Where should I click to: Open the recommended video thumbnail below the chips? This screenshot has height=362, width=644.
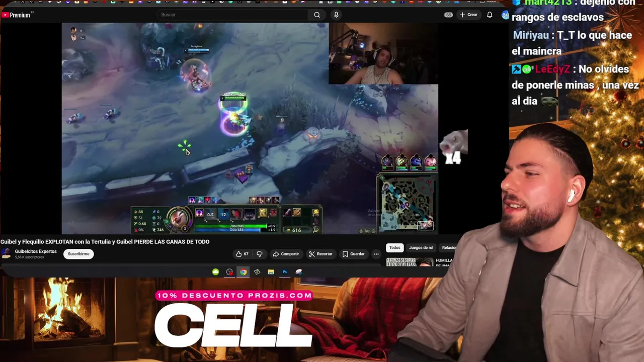pos(410,261)
